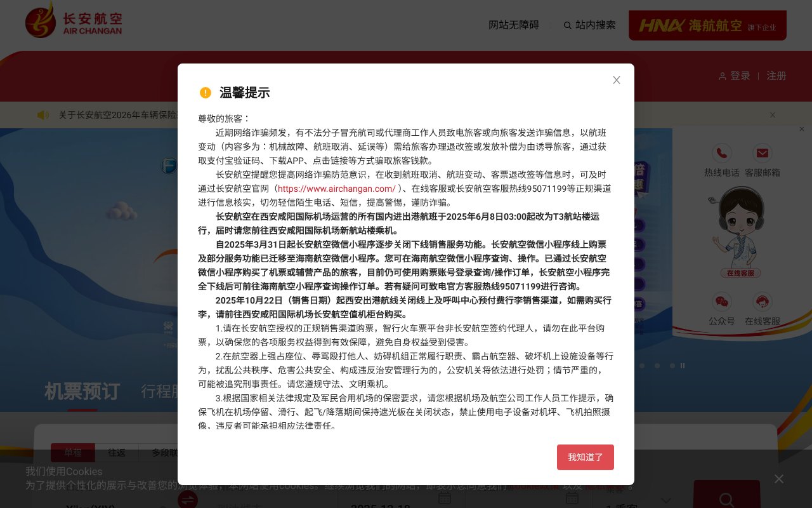812x508 pixels.
Task: Open 客服邮箱 email icon in sidebar
Action: [763, 153]
